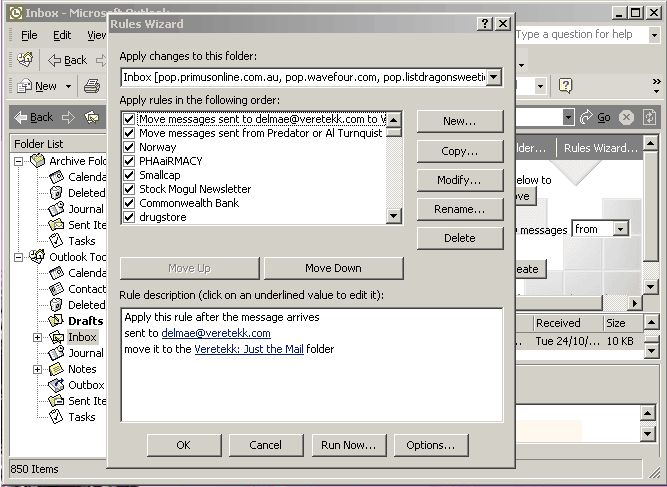Toggle the Smallcap rule checkbox
Screen dimensions: 667x487
(129, 175)
